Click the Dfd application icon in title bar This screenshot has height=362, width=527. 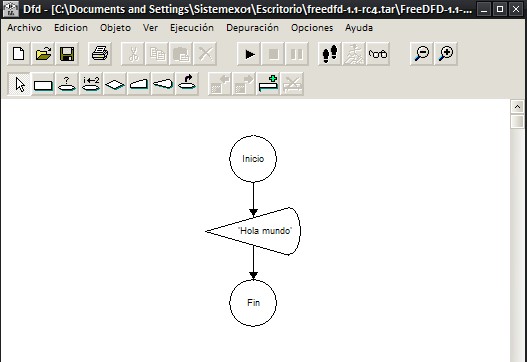10,9
